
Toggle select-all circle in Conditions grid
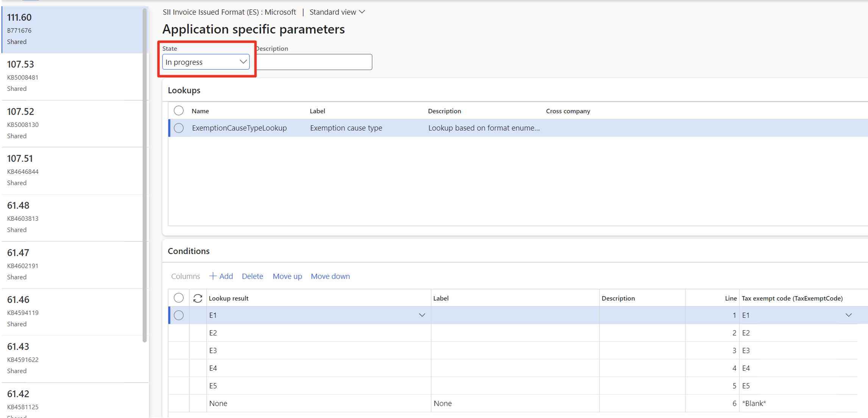tap(179, 298)
